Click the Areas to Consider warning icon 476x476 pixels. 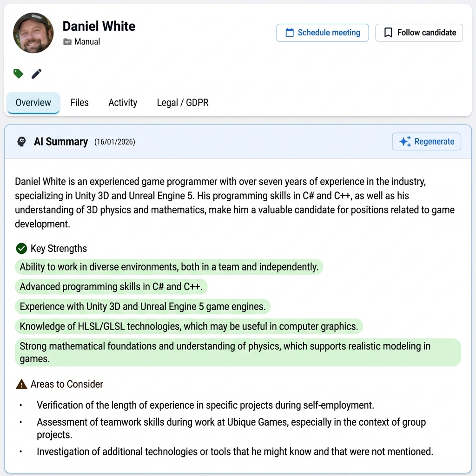tap(21, 384)
